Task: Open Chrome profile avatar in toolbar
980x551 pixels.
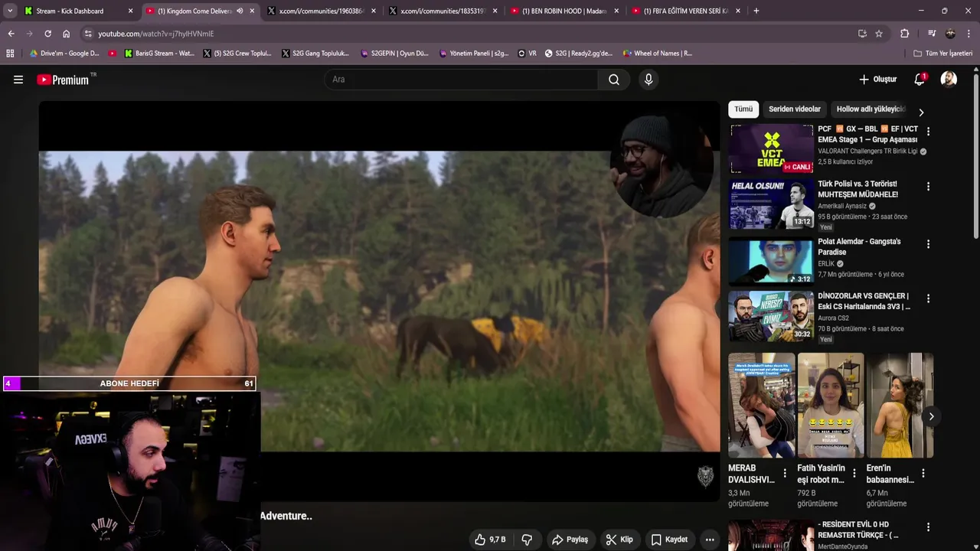Action: click(x=950, y=34)
